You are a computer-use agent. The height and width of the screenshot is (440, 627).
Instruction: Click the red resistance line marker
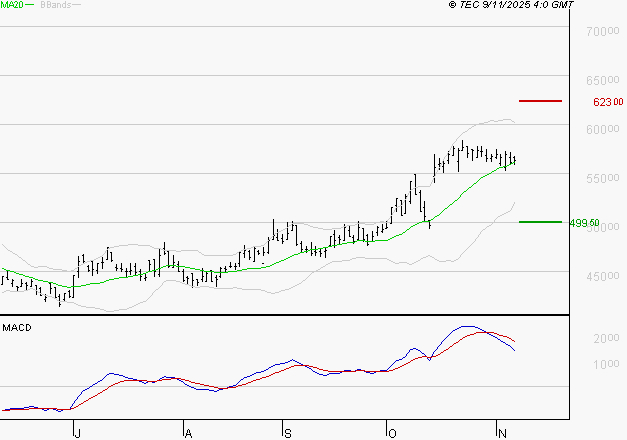[540, 101]
